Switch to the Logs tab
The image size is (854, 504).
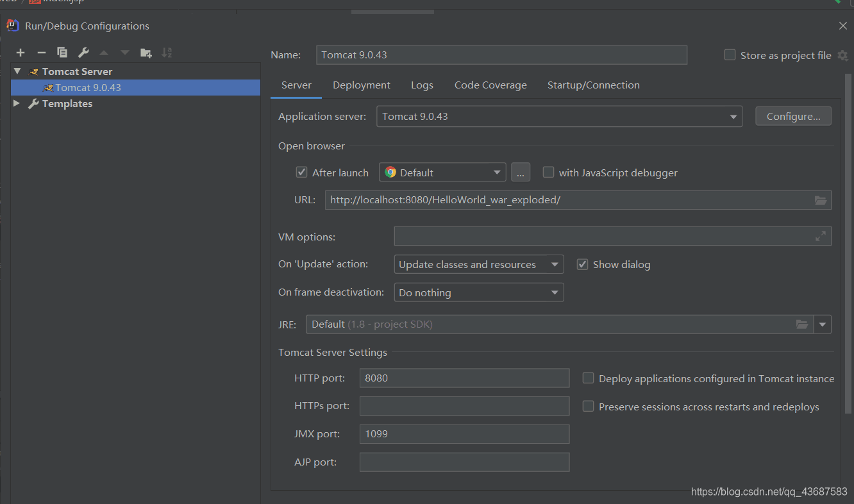pyautogui.click(x=422, y=85)
